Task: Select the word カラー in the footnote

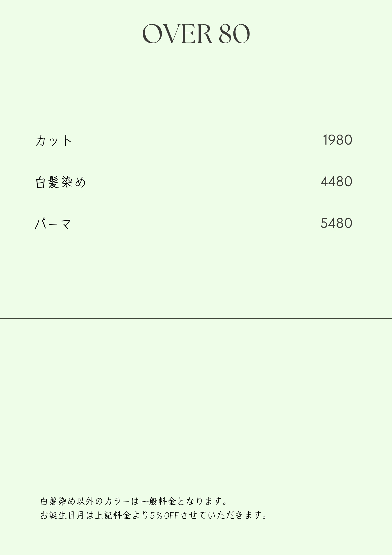Action: pos(117,501)
